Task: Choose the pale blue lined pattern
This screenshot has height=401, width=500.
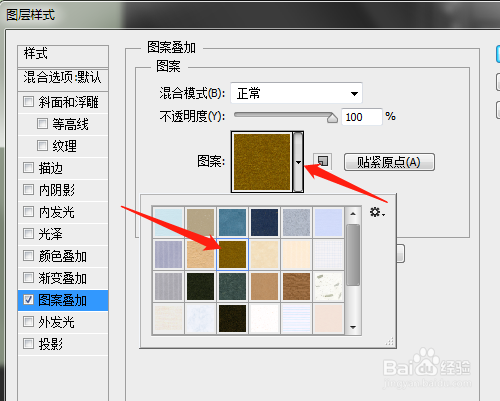Action: coord(296,318)
